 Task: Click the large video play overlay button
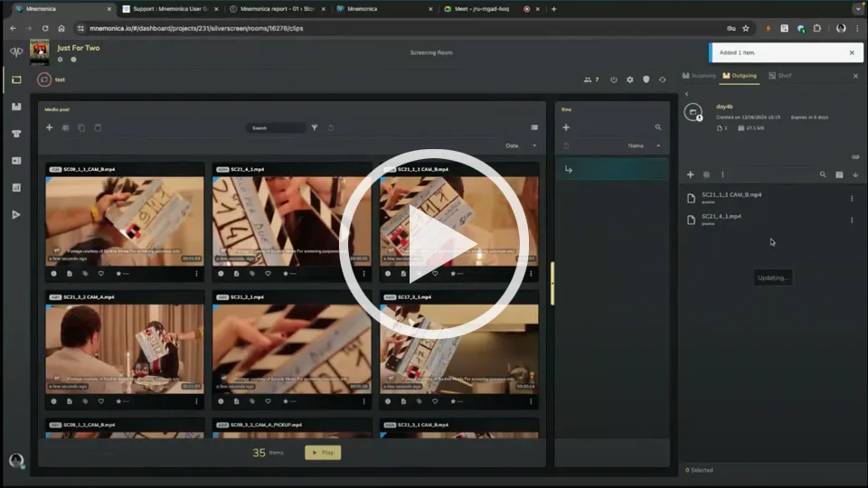[434, 244]
